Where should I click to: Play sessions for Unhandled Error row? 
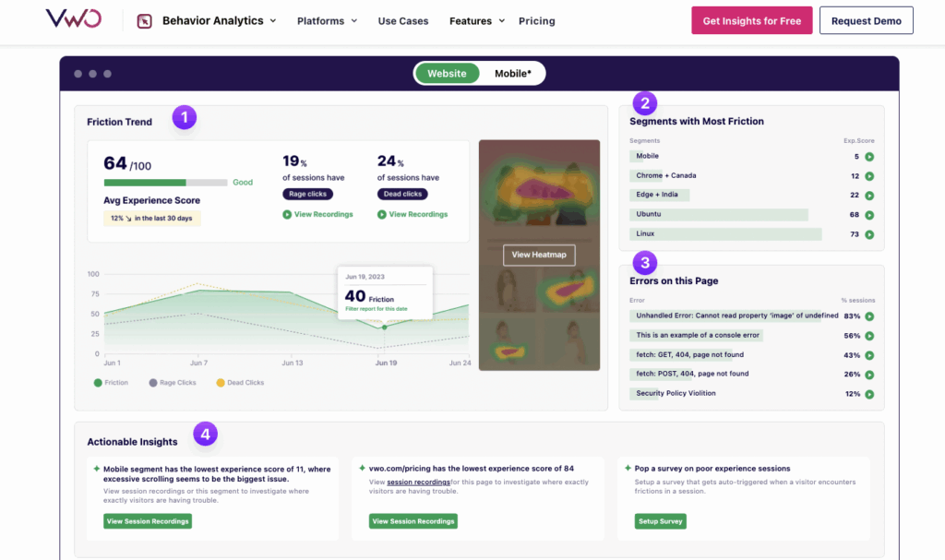pyautogui.click(x=869, y=316)
